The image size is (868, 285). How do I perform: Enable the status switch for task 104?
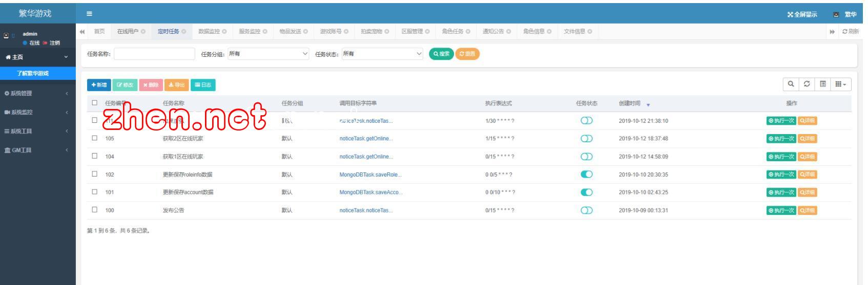coord(586,157)
